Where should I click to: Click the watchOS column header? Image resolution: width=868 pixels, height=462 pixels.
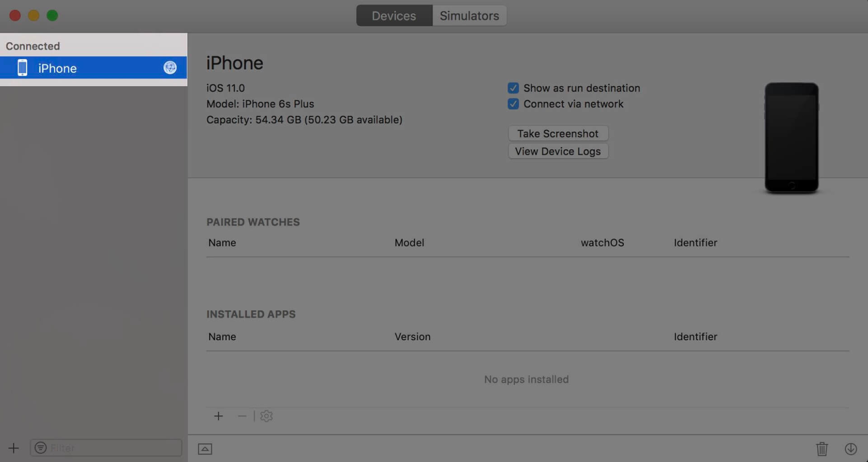(602, 243)
